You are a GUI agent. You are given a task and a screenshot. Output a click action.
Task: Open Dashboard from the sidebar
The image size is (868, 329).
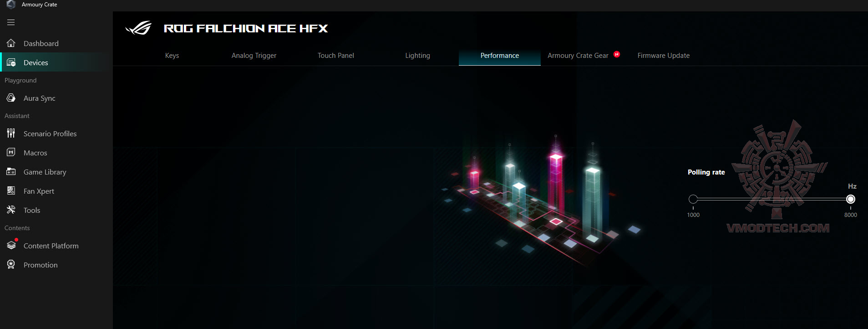(x=56, y=43)
